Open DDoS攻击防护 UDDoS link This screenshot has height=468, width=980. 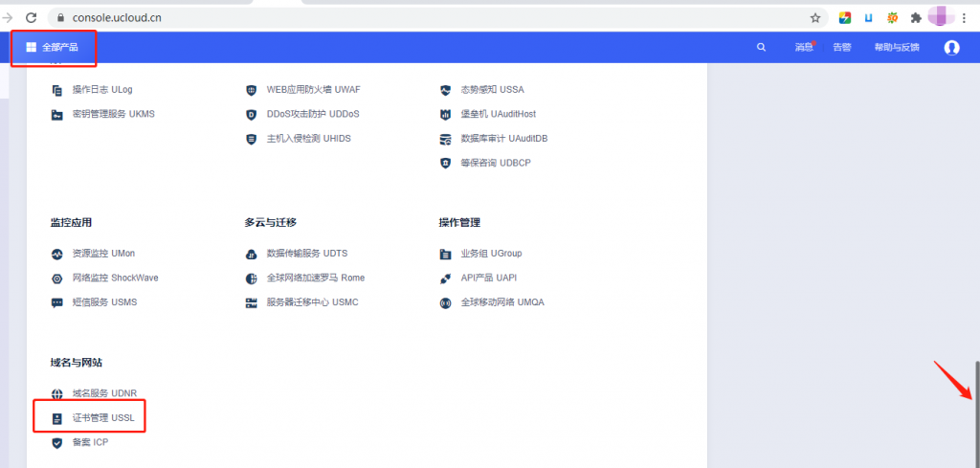(x=313, y=114)
